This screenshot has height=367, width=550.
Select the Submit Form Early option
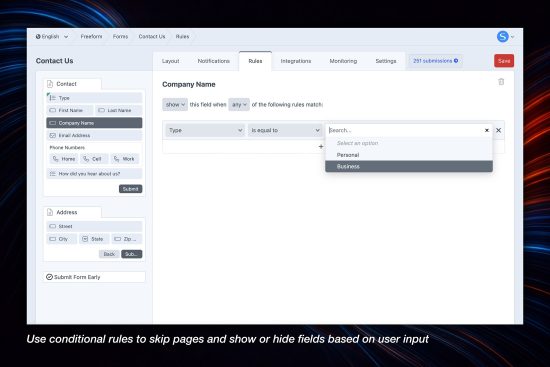[x=94, y=277]
